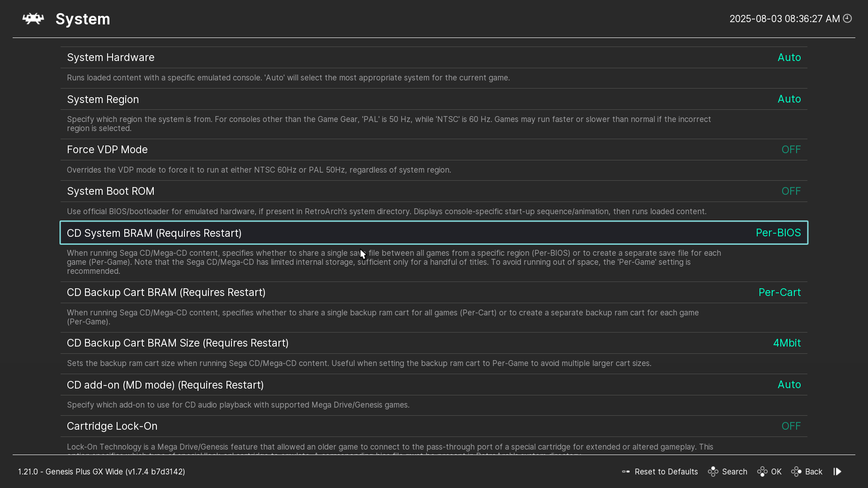
Task: Toggle Cartridge Lock-On OFF value
Action: [x=791, y=426]
